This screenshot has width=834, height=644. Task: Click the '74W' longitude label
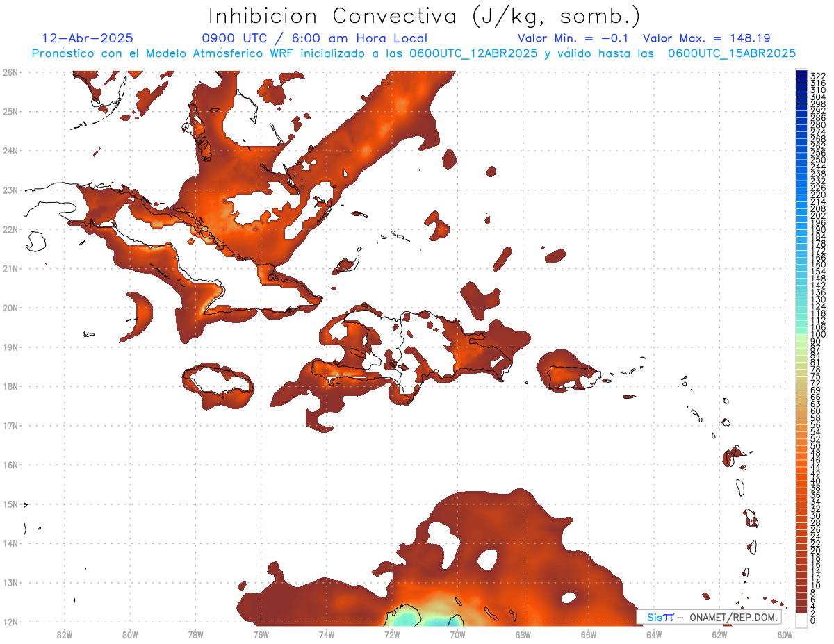pos(326,634)
